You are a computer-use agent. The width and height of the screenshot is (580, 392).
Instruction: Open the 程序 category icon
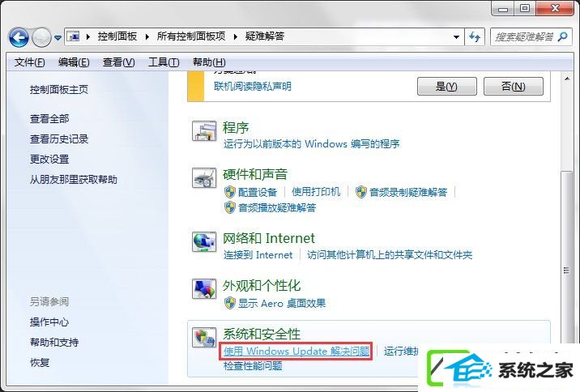(x=204, y=131)
